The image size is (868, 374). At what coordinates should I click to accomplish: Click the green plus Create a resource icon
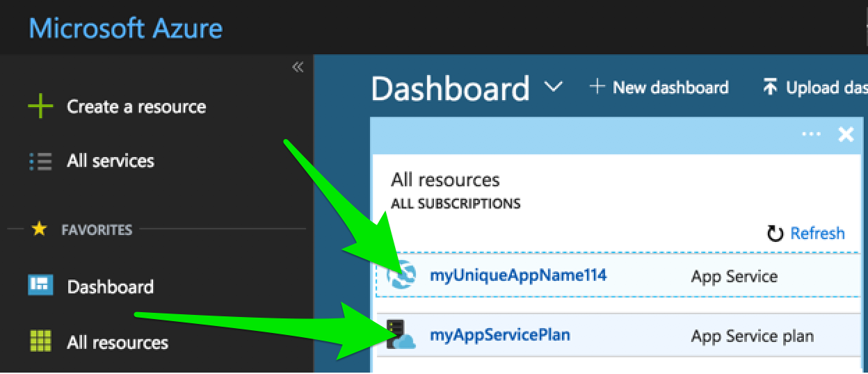[40, 107]
